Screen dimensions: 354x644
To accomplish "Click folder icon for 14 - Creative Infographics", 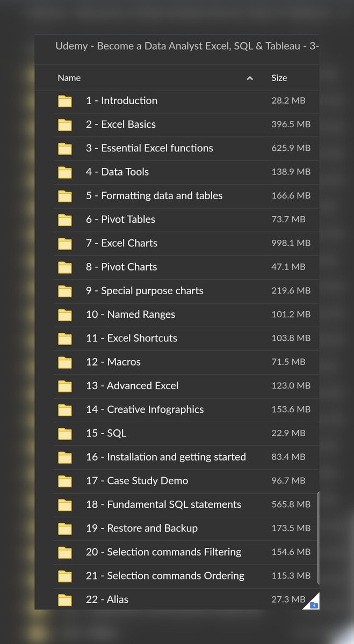I will coord(65,410).
